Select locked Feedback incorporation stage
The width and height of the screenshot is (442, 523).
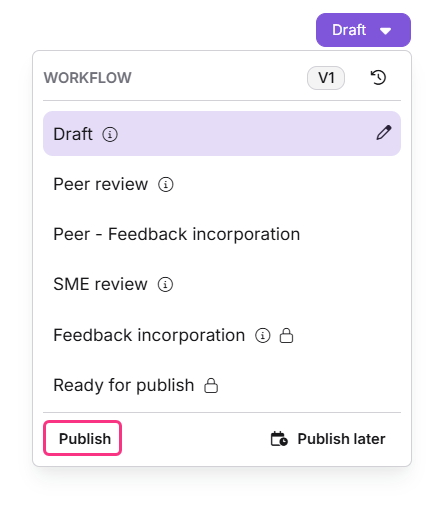click(222, 335)
